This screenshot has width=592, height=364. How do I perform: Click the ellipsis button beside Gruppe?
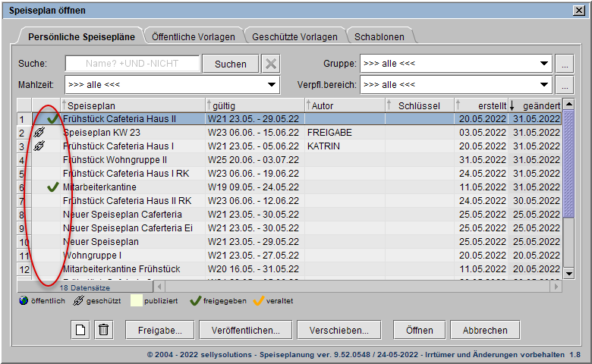(563, 64)
